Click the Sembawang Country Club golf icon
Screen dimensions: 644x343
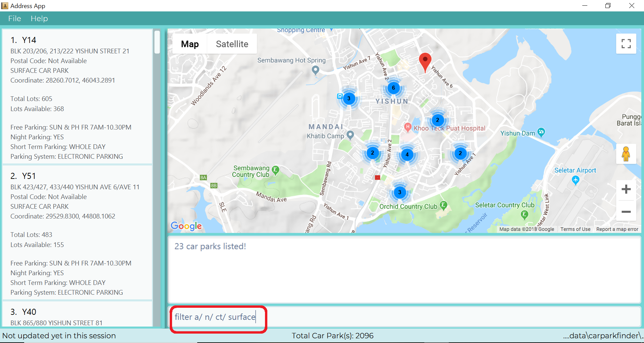pos(275,170)
